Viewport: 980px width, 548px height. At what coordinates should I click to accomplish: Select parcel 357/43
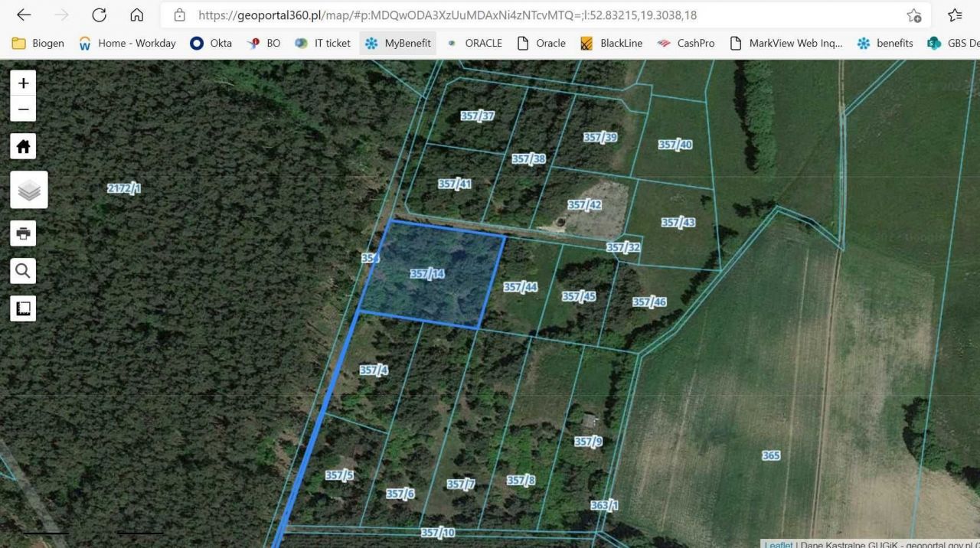tap(678, 222)
